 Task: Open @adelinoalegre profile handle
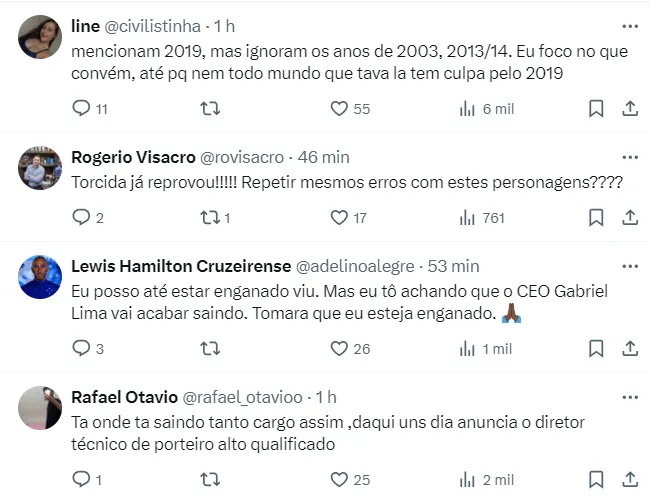(357, 266)
